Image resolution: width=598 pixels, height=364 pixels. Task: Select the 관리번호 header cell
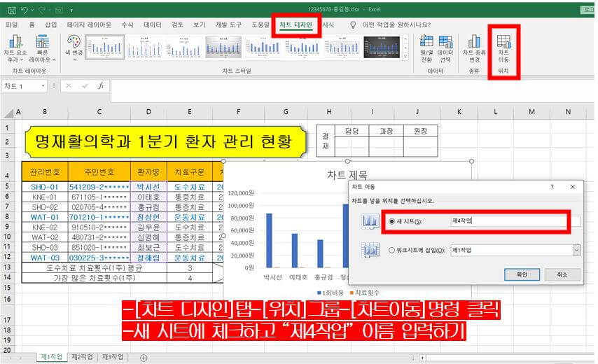45,172
